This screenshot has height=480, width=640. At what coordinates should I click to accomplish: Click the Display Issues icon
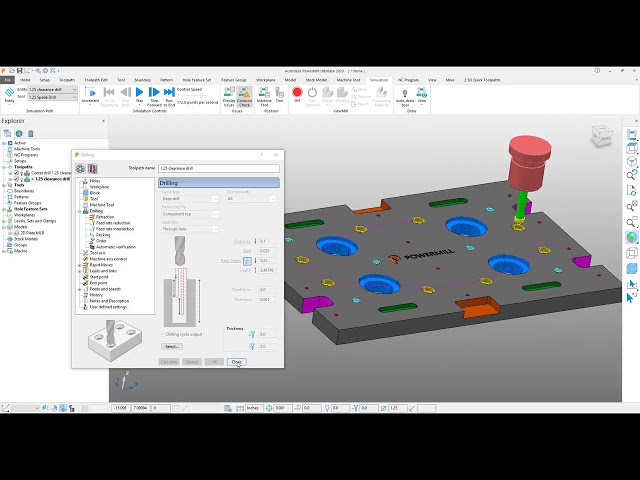[x=229, y=97]
